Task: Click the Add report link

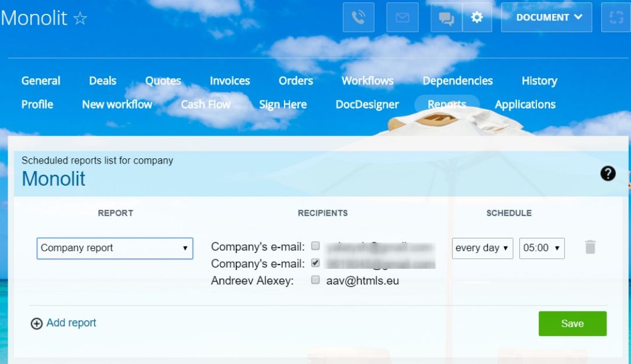Action: click(x=71, y=323)
